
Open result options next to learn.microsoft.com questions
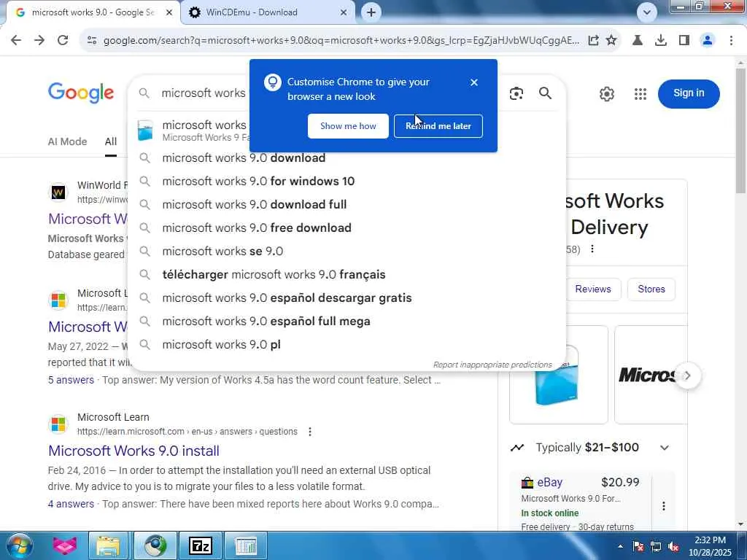pos(309,432)
